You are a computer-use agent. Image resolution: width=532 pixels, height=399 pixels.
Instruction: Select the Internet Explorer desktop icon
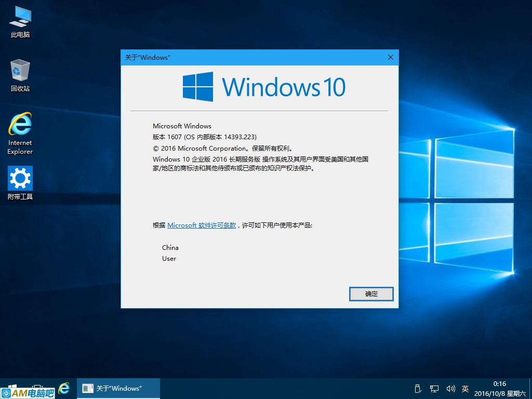(20, 134)
